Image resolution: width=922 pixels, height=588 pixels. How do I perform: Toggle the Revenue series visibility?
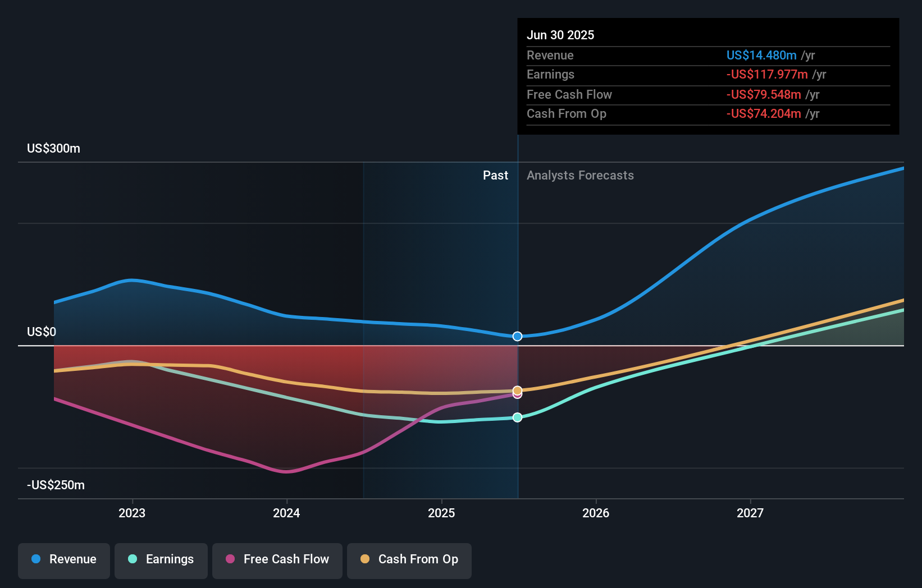point(63,561)
